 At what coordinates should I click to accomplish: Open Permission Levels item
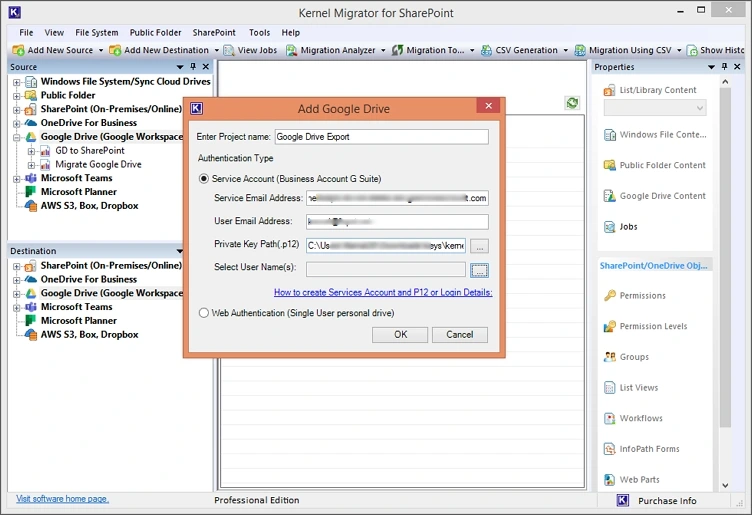click(645, 327)
